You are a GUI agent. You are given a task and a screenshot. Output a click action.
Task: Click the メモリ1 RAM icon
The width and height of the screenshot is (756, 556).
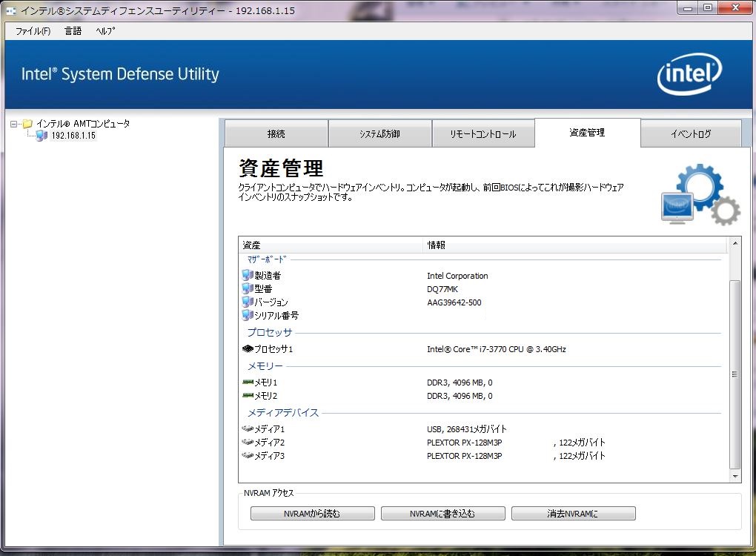(248, 382)
